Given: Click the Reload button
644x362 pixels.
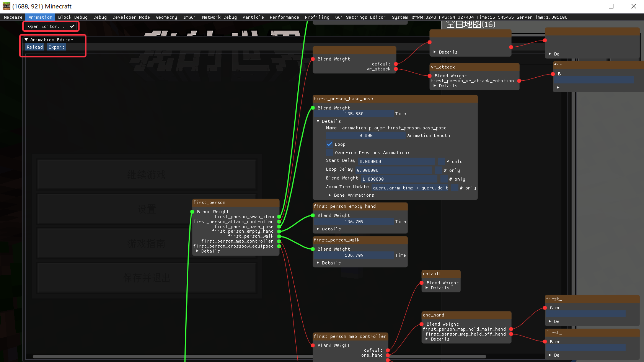Looking at the screenshot, I should pyautogui.click(x=35, y=47).
